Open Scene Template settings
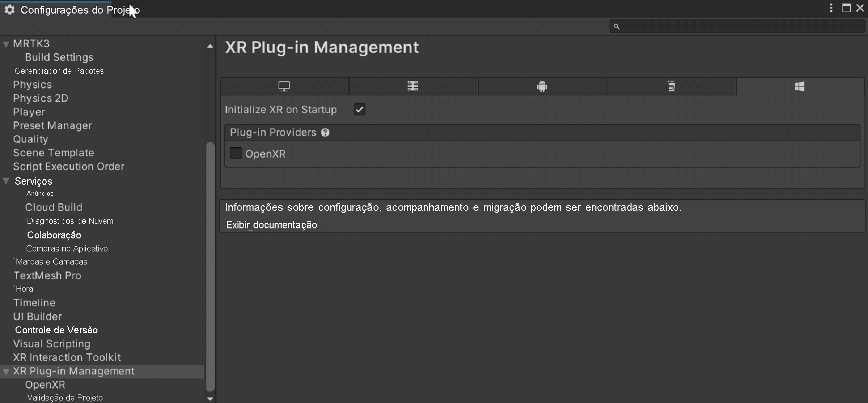Viewport: 868px width, 403px height. tap(54, 153)
